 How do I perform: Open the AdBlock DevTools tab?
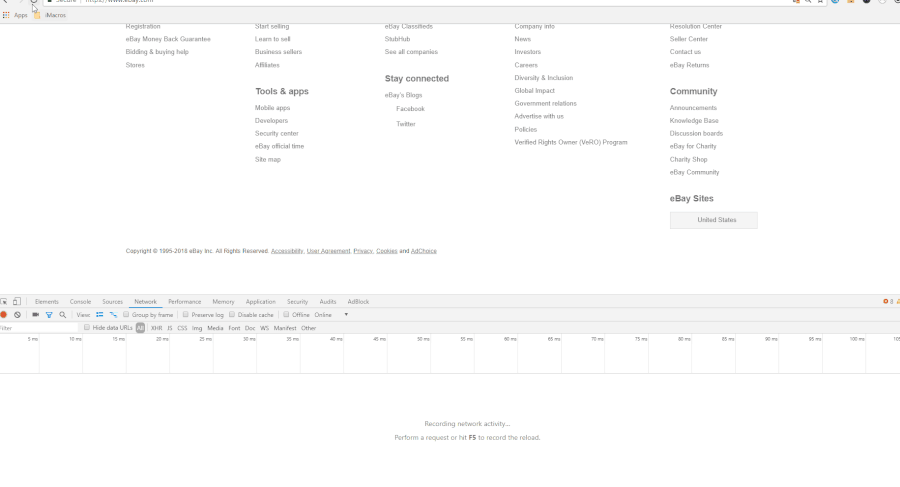(x=358, y=302)
